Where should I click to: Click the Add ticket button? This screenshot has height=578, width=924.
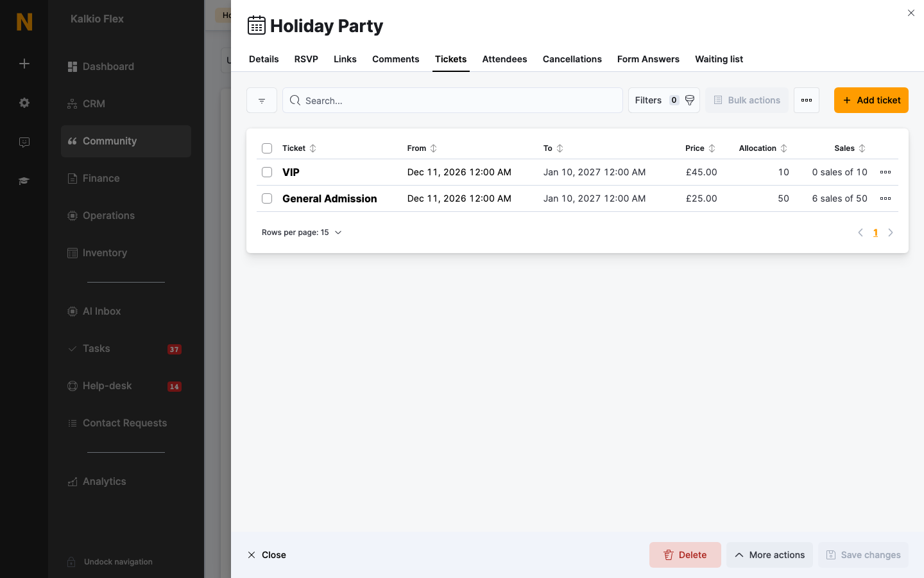point(871,100)
